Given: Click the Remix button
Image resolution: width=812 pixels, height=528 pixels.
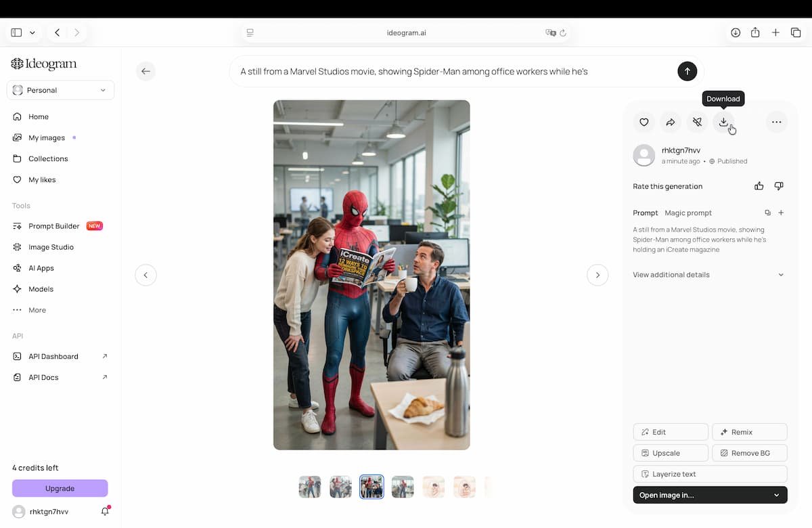Looking at the screenshot, I should pos(750,432).
